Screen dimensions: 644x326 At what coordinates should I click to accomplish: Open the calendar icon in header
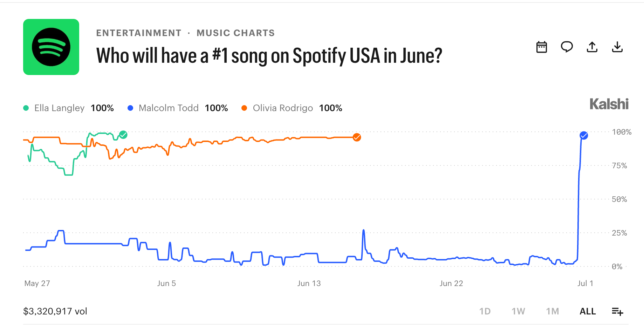[542, 47]
